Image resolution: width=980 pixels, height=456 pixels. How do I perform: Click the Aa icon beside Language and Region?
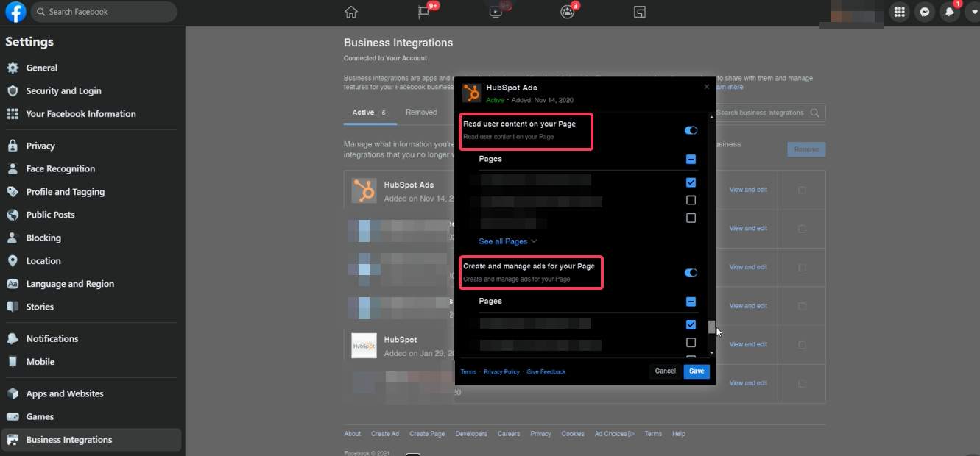[13, 284]
